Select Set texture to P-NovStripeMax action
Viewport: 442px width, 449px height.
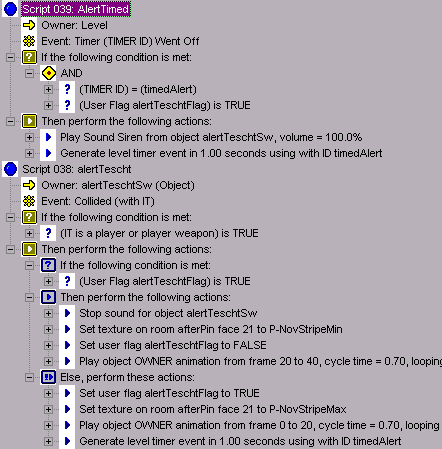click(x=213, y=409)
